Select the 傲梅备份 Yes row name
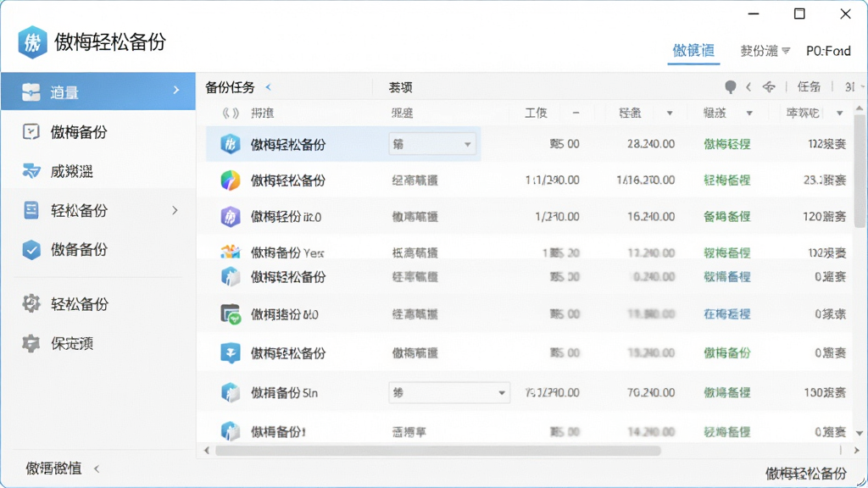Screen dimensions: 868x488 click(x=287, y=252)
